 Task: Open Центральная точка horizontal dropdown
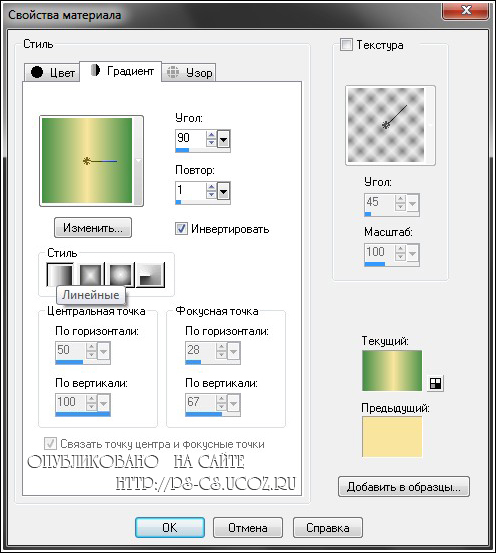(103, 351)
